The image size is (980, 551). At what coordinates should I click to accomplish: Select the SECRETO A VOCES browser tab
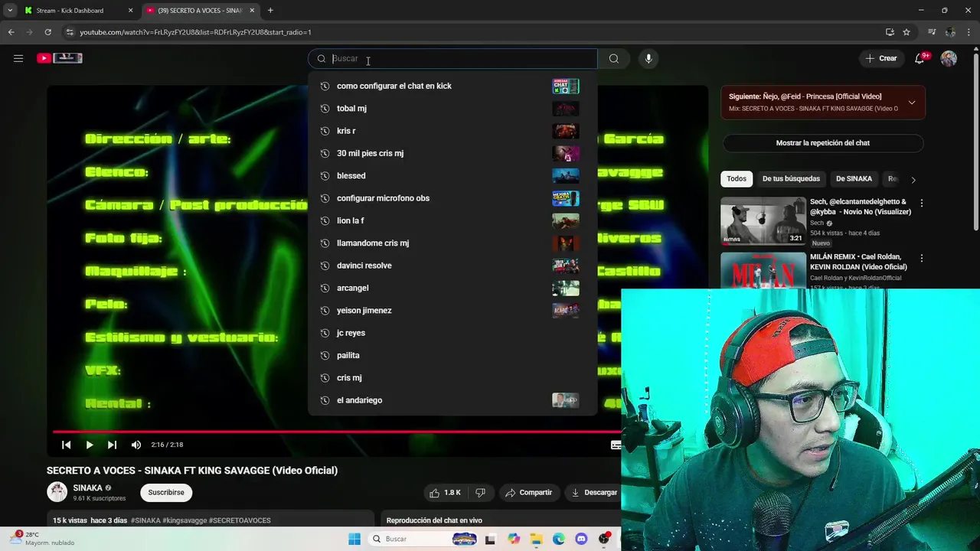(x=201, y=11)
